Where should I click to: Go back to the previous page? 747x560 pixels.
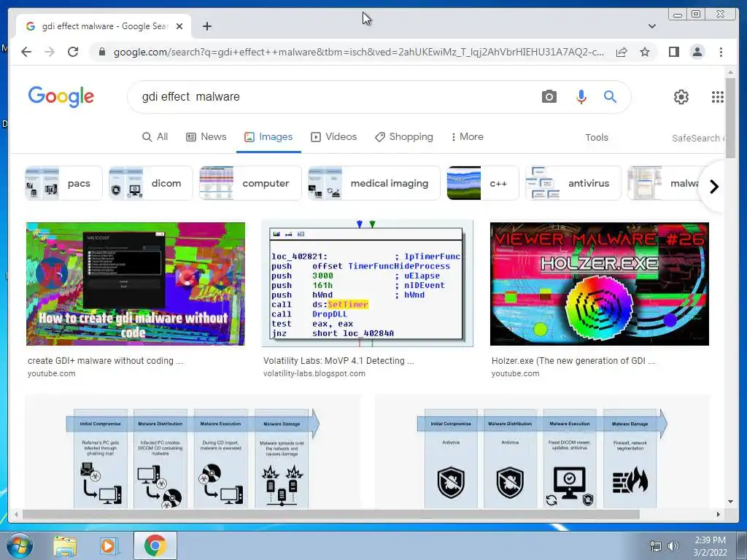pyautogui.click(x=26, y=52)
